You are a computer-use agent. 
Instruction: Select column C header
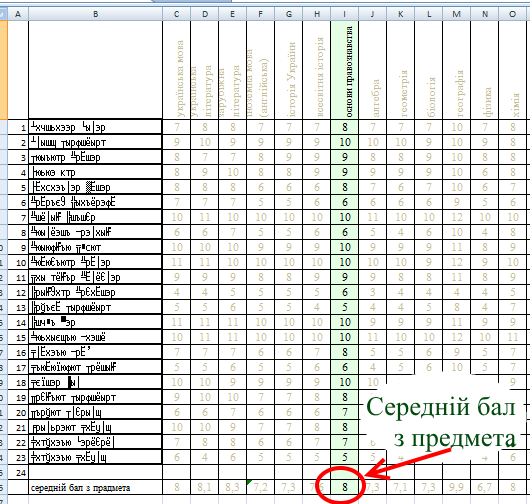[x=176, y=14]
